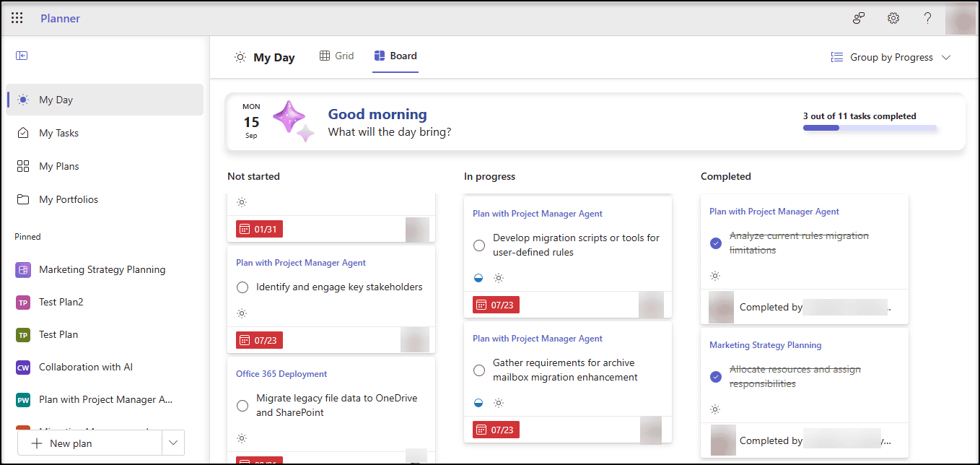Collapse the left navigation pane
Screen dimensions: 980x465
[x=22, y=56]
